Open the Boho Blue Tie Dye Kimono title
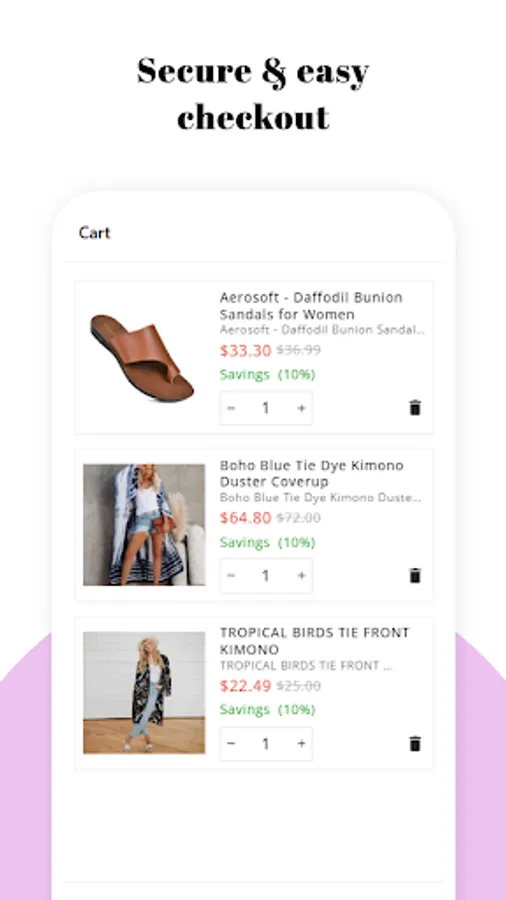 (312, 474)
